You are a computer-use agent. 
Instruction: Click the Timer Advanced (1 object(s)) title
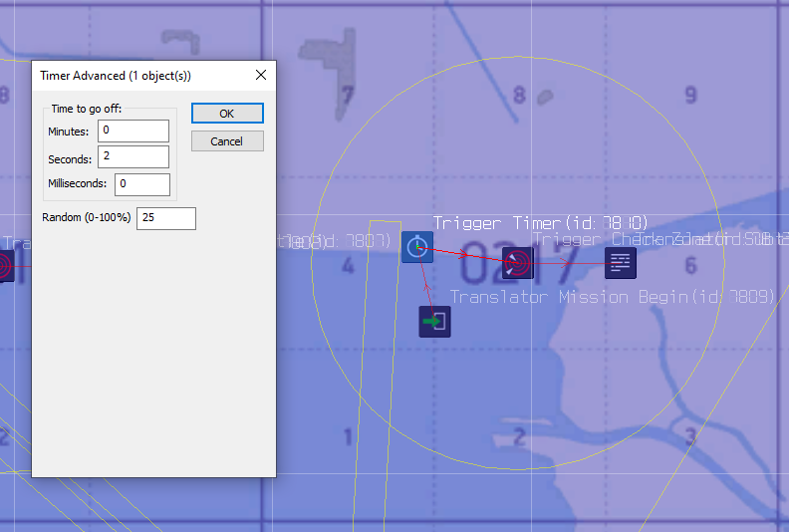pos(116,76)
